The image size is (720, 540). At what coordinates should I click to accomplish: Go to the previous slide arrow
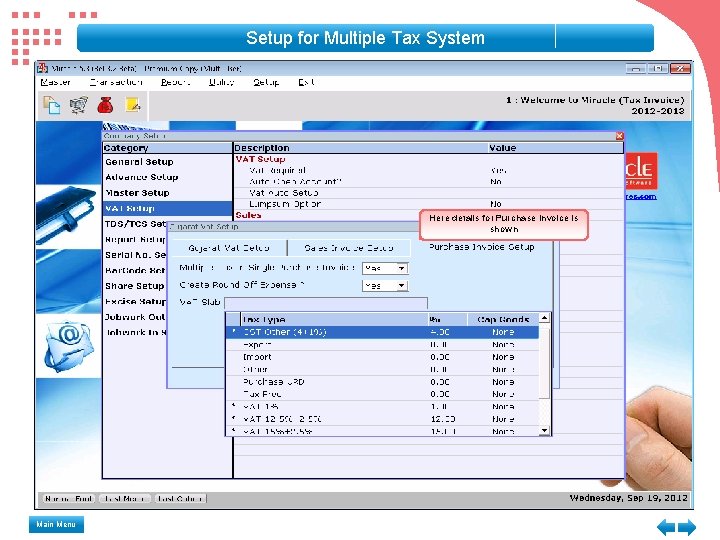point(666,527)
